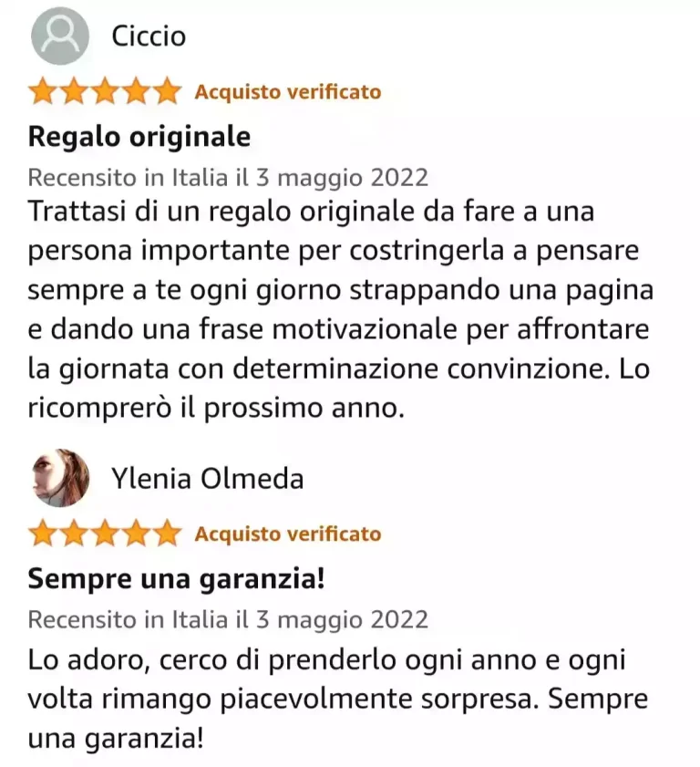Image resolution: width=700 pixels, height=767 pixels.
Task: Click the reviewer name Ylenia Olmeda
Action: tap(207, 479)
